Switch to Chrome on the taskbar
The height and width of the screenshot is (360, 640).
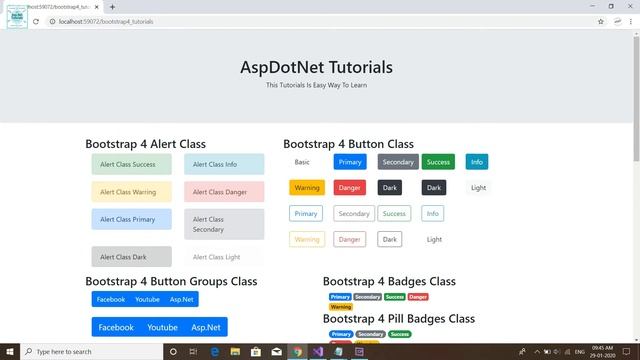pos(298,351)
